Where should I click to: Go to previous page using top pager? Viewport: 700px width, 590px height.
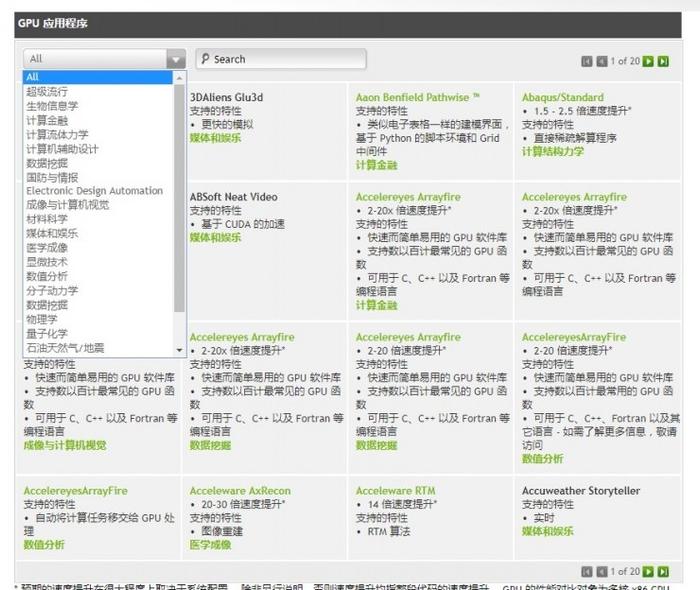coord(602,61)
